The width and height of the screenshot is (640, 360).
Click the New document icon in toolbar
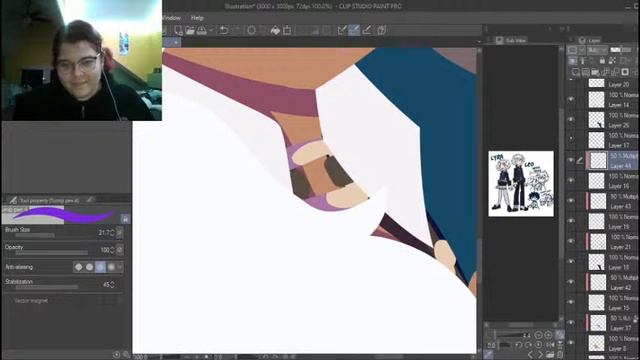[x=178, y=30]
